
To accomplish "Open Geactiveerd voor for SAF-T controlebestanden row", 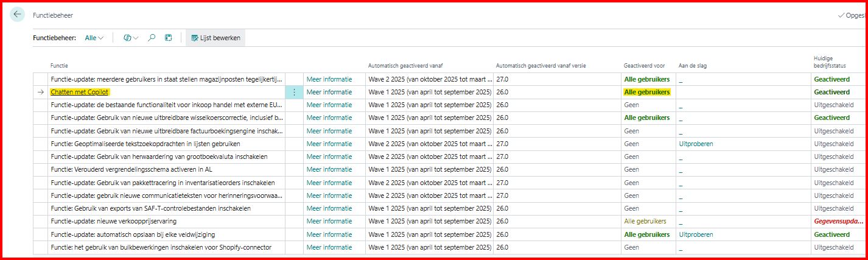I will pos(631,208).
